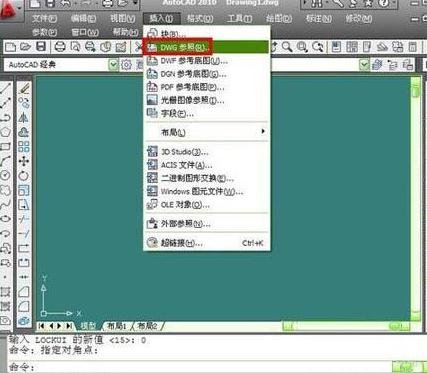Choose DWG 参照(R) from Insert menu
The image size is (427, 373).
tap(207, 47)
